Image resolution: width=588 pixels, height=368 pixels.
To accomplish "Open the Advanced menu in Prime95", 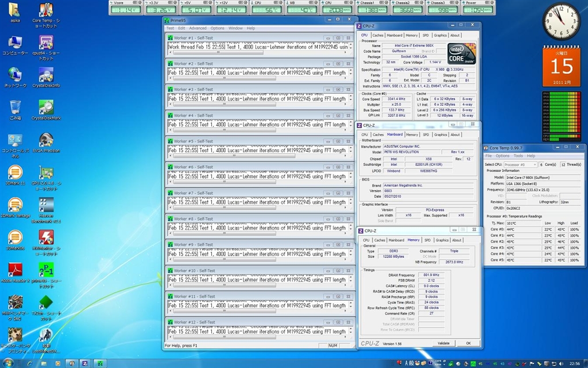I will 198,28.
